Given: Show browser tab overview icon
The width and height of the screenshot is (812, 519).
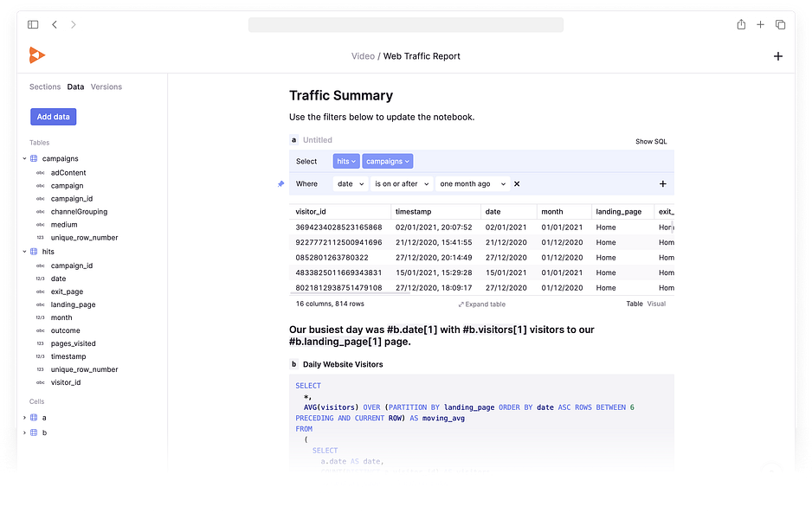Looking at the screenshot, I should point(781,24).
